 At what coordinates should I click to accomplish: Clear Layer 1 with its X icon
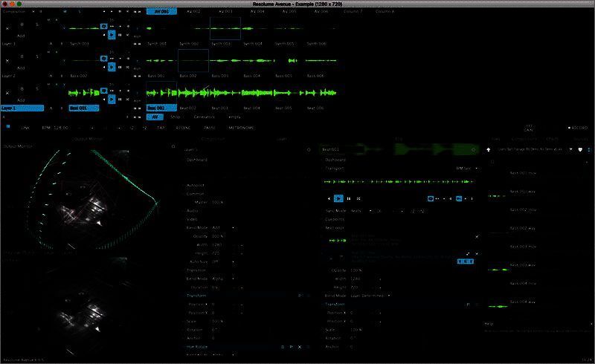click(x=7, y=93)
